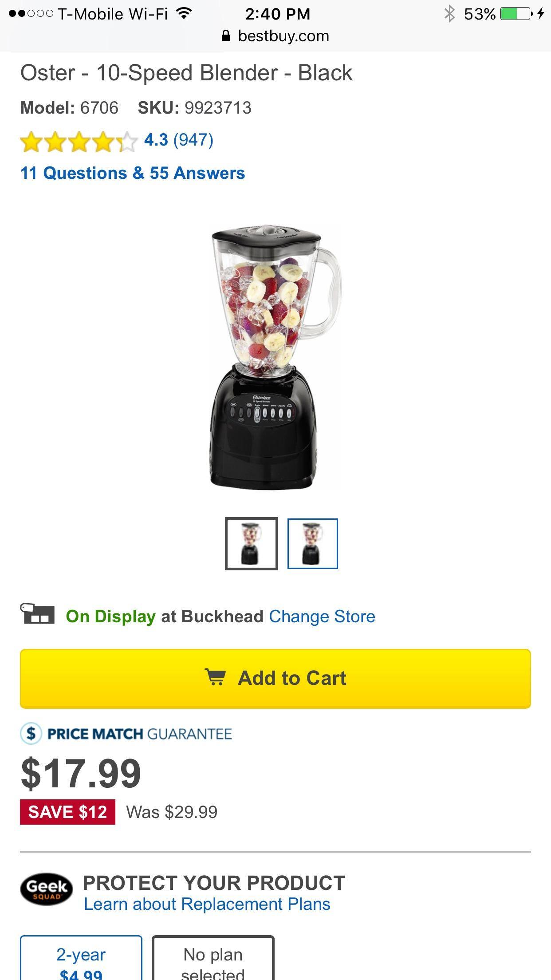Viewport: 551px width, 980px height.
Task: Select the second blender thumbnail
Action: click(313, 544)
